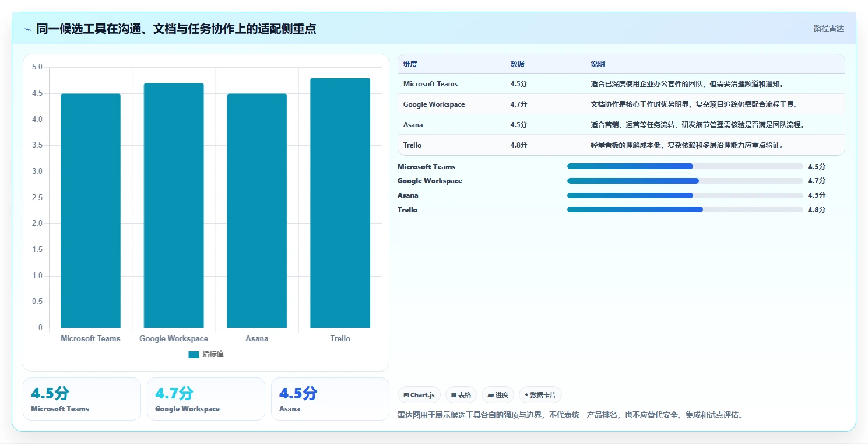Click the Trello label in the progress list
Viewport: 868px width, 444px height.
pos(407,210)
